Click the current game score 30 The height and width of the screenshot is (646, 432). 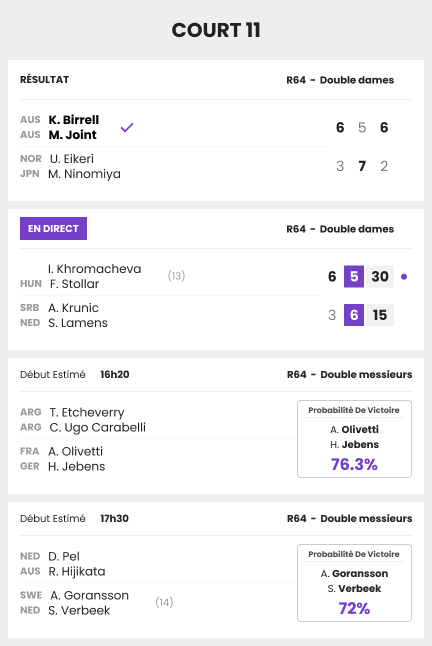[380, 276]
